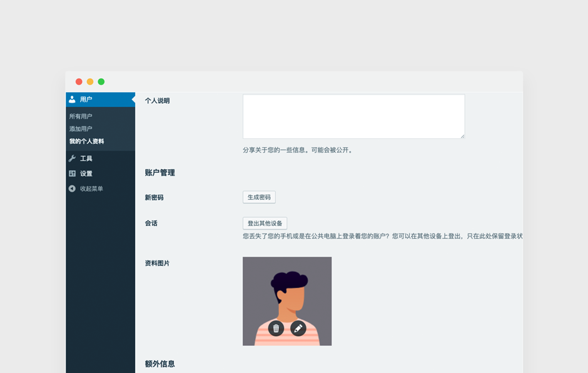Focus the 个人说明 text area
The width and height of the screenshot is (588, 373).
pyautogui.click(x=353, y=116)
